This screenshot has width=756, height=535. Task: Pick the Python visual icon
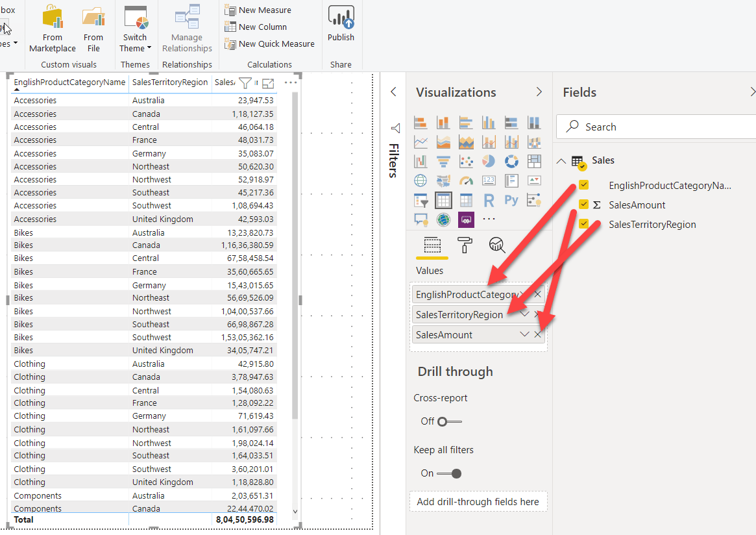[511, 200]
